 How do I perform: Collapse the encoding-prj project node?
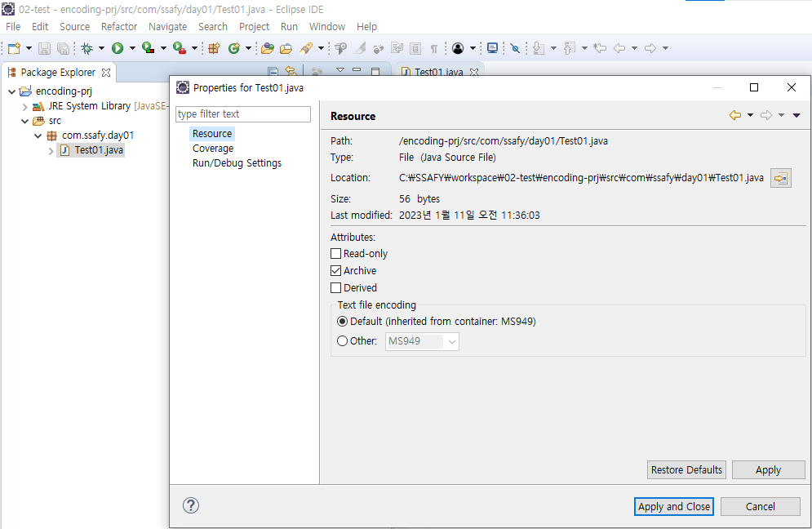click(12, 91)
